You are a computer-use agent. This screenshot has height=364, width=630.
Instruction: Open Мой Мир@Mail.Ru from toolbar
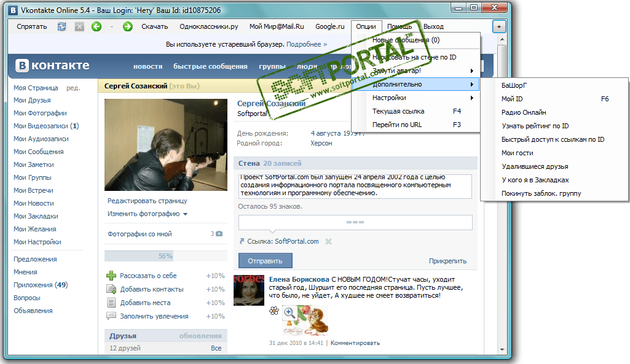pyautogui.click(x=277, y=26)
